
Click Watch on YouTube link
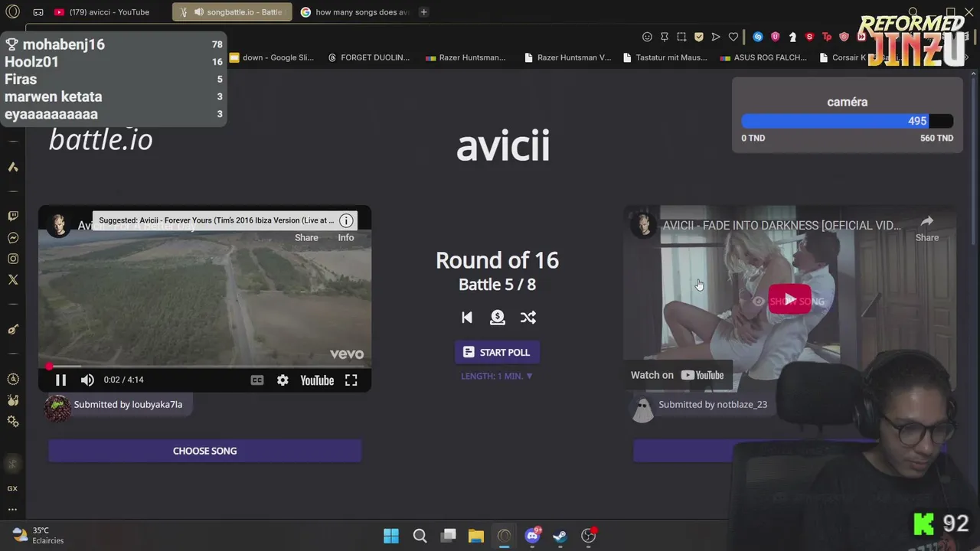[678, 375]
